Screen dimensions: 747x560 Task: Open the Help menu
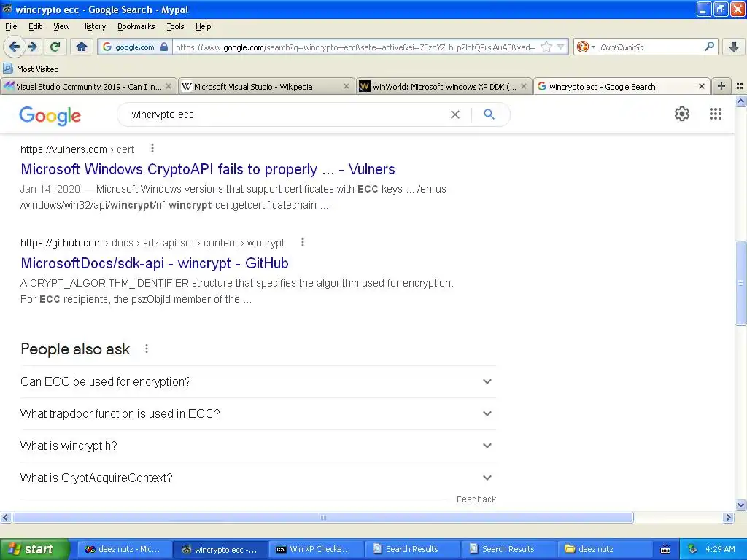(x=203, y=26)
